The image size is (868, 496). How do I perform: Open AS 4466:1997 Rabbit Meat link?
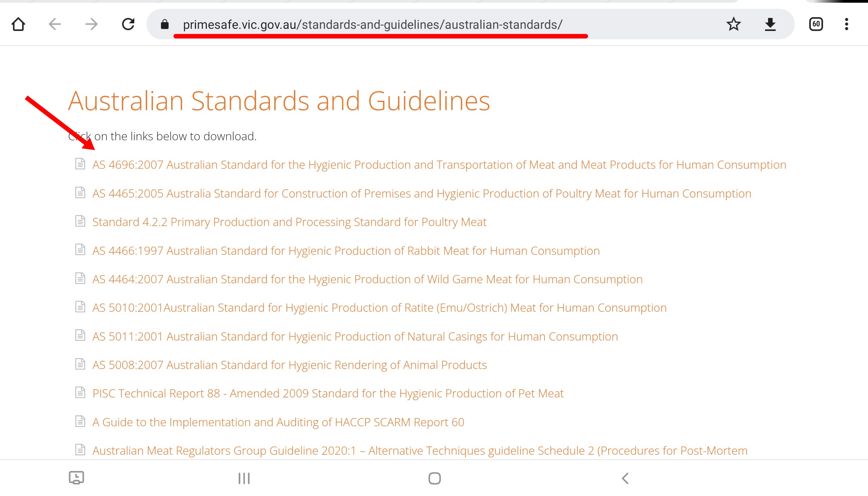point(346,251)
